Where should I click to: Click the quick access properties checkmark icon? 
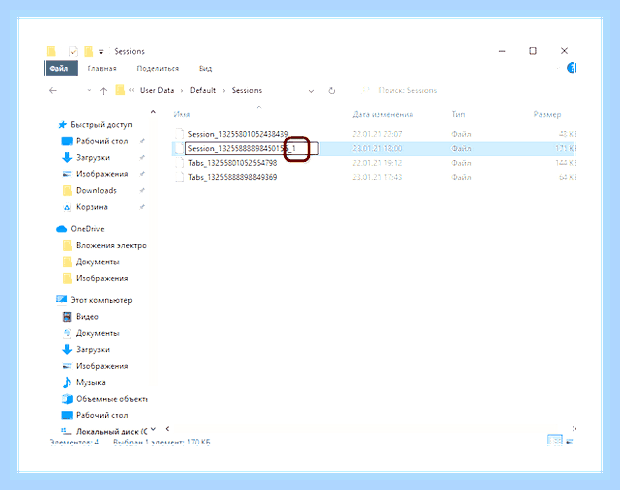point(73,51)
